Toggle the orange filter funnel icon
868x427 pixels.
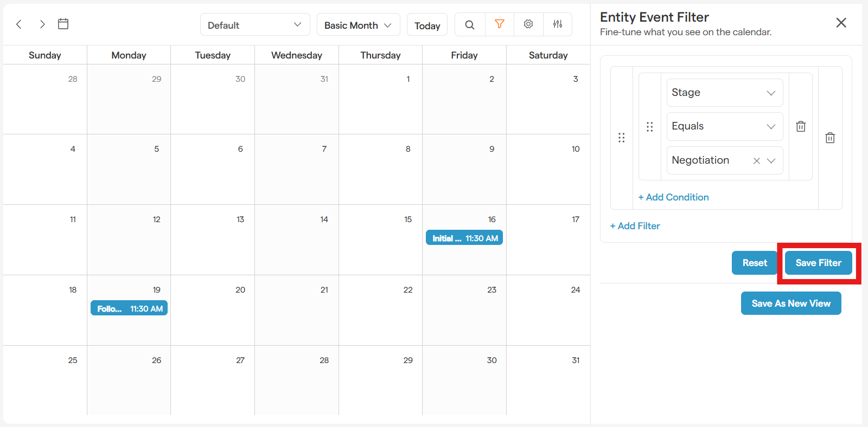point(500,24)
